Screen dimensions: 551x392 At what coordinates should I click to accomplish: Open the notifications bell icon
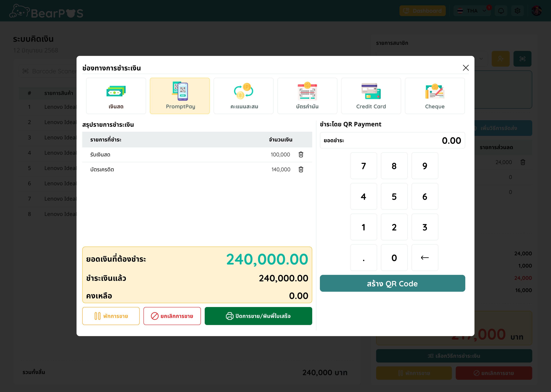pyautogui.click(x=501, y=11)
